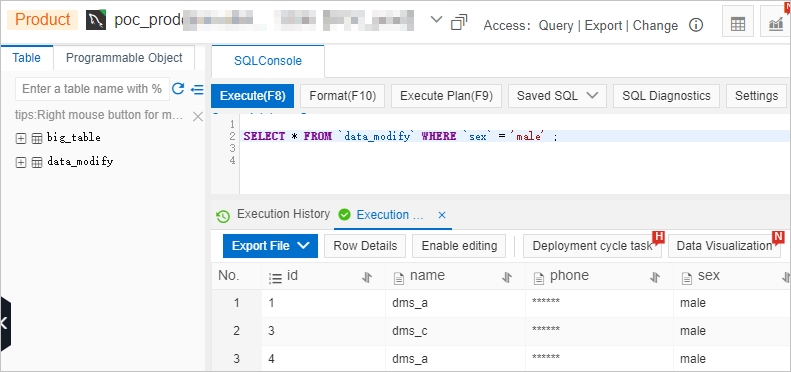Dismiss the right mouse button tip
This screenshot has width=791, height=372.
coord(198,117)
